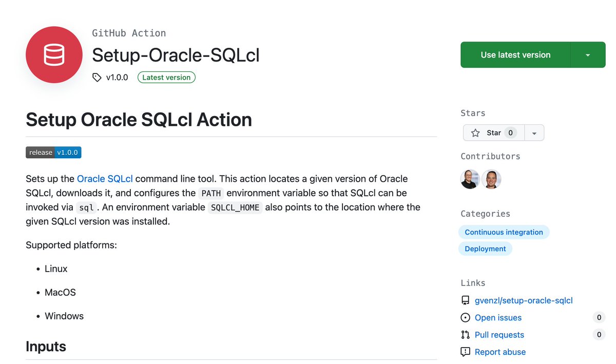
Task: Click the tag icon beside v1.0.0
Action: [97, 78]
